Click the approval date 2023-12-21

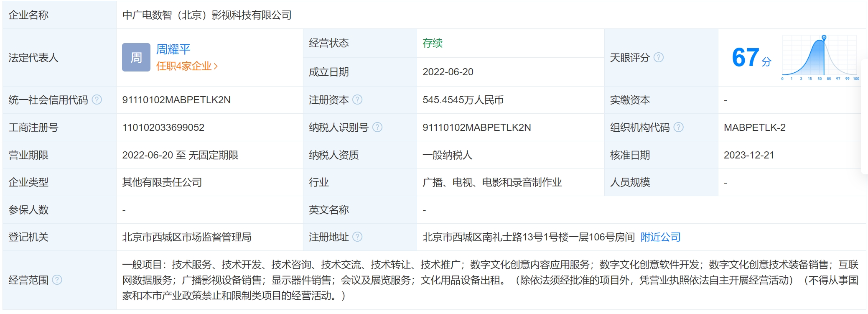pos(749,155)
